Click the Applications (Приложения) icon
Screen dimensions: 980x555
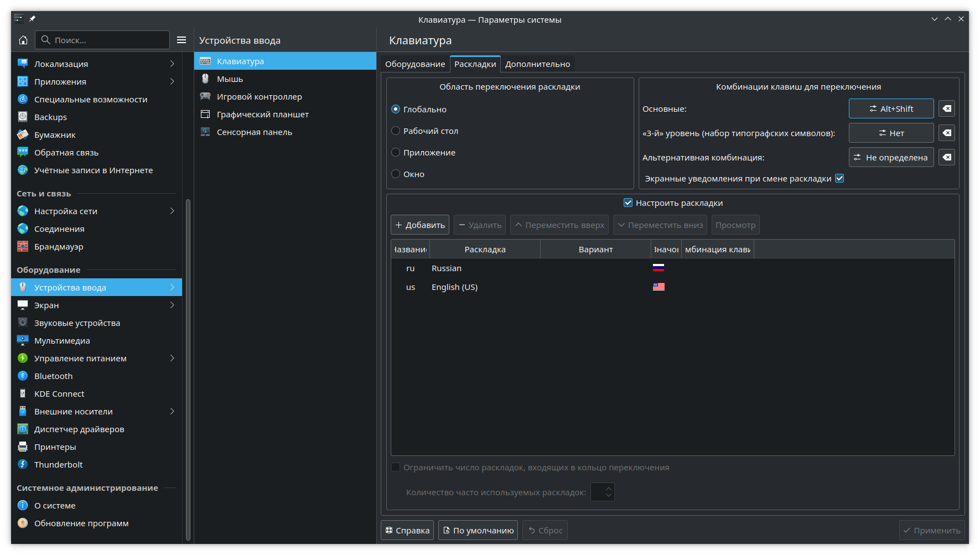click(23, 81)
